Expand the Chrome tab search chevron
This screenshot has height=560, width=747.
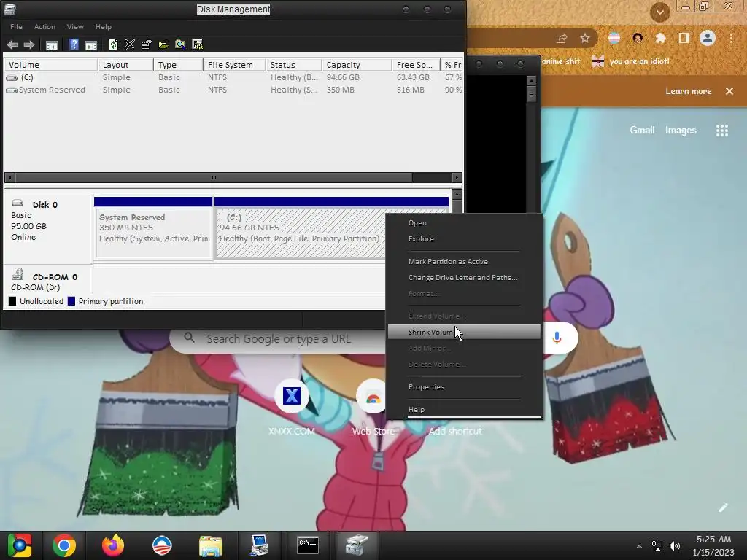659,12
